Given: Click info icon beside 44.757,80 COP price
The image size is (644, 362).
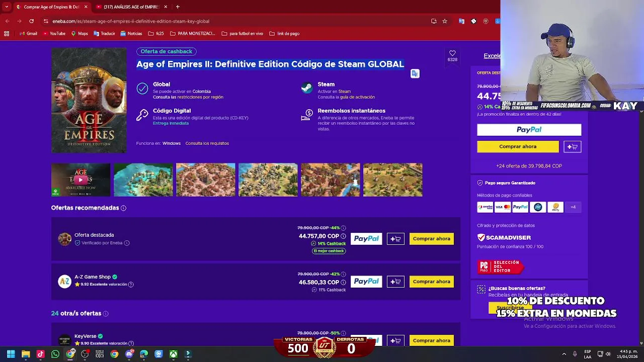Looking at the screenshot, I should tap(343, 236).
